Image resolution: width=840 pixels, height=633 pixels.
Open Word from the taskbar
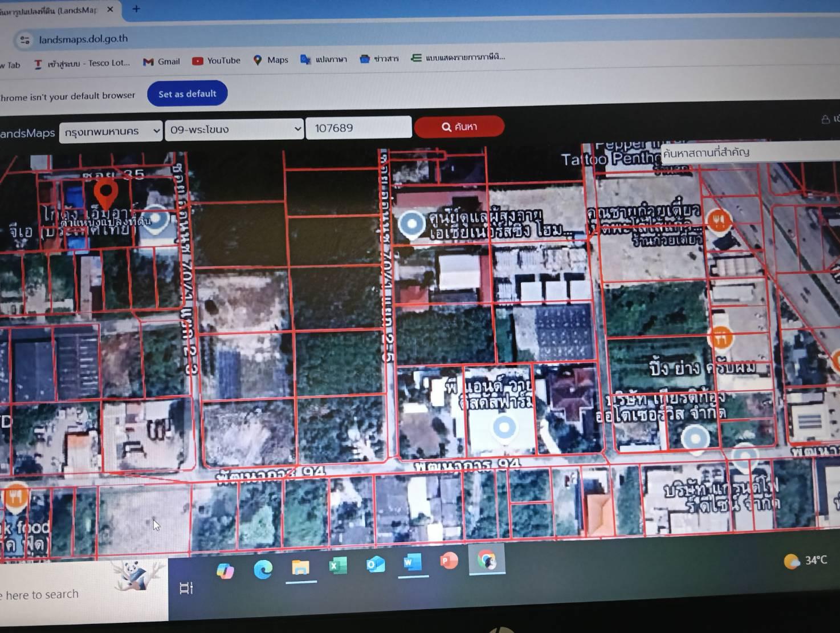pyautogui.click(x=412, y=563)
